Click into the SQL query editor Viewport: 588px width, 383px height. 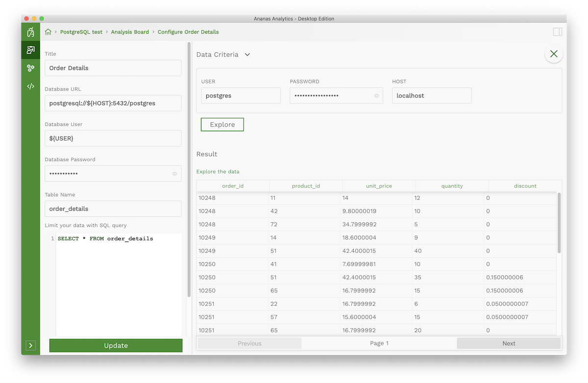(x=119, y=284)
